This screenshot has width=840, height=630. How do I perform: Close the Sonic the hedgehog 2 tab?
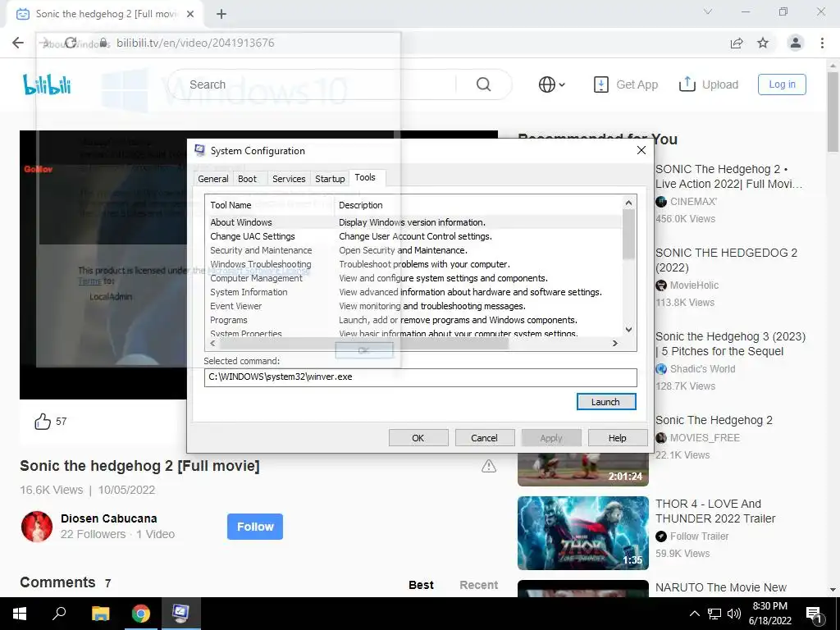(x=190, y=14)
